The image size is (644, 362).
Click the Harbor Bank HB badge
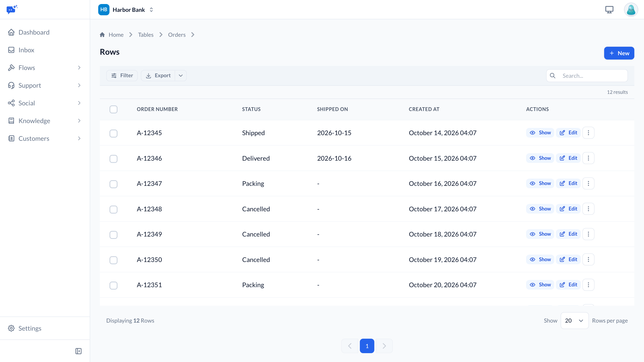point(104,10)
